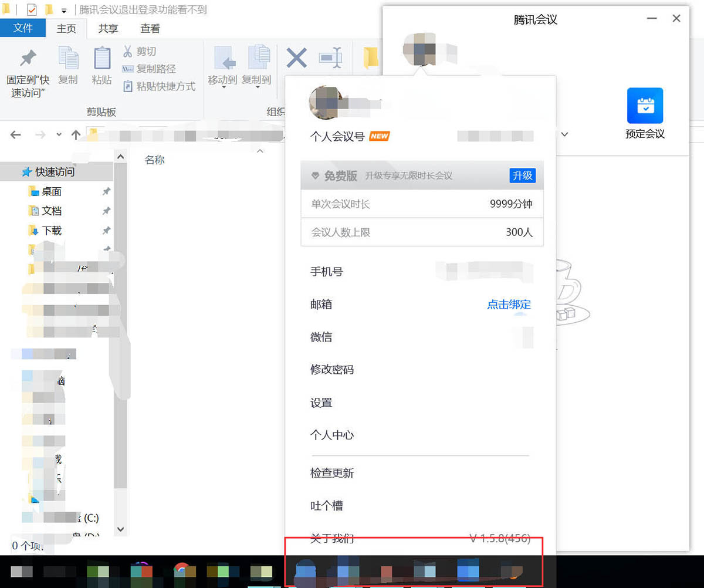Click the 复制 icon in the ribbon
Image resolution: width=704 pixels, height=588 pixels.
tap(68, 58)
